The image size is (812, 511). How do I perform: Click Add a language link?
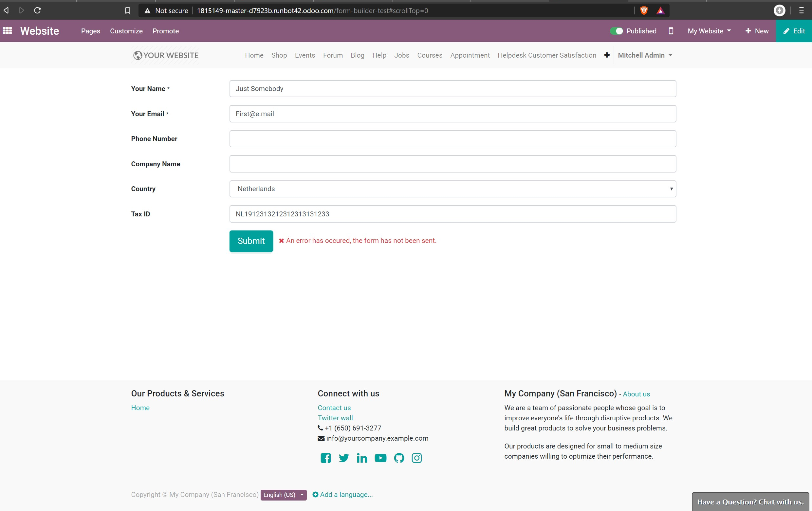(342, 494)
